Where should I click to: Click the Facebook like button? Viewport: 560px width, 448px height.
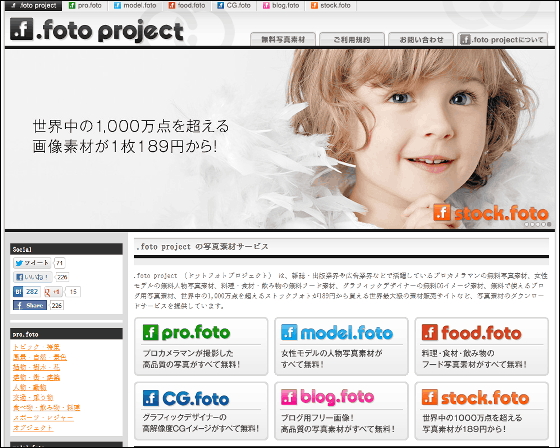[32, 277]
